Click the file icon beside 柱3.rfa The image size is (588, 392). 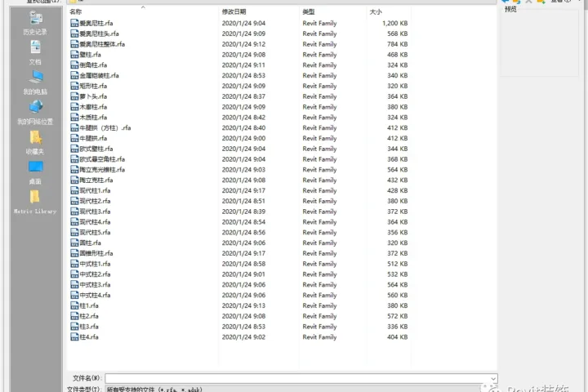click(74, 327)
